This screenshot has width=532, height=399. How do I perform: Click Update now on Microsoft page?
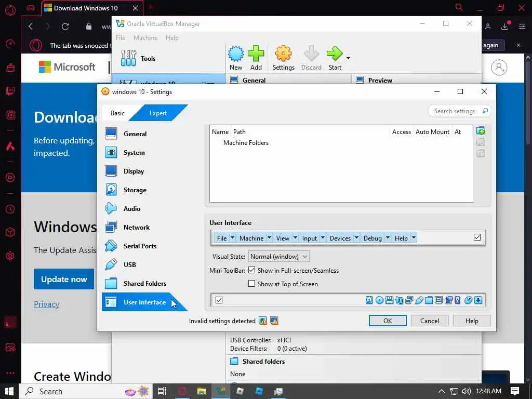(x=64, y=279)
